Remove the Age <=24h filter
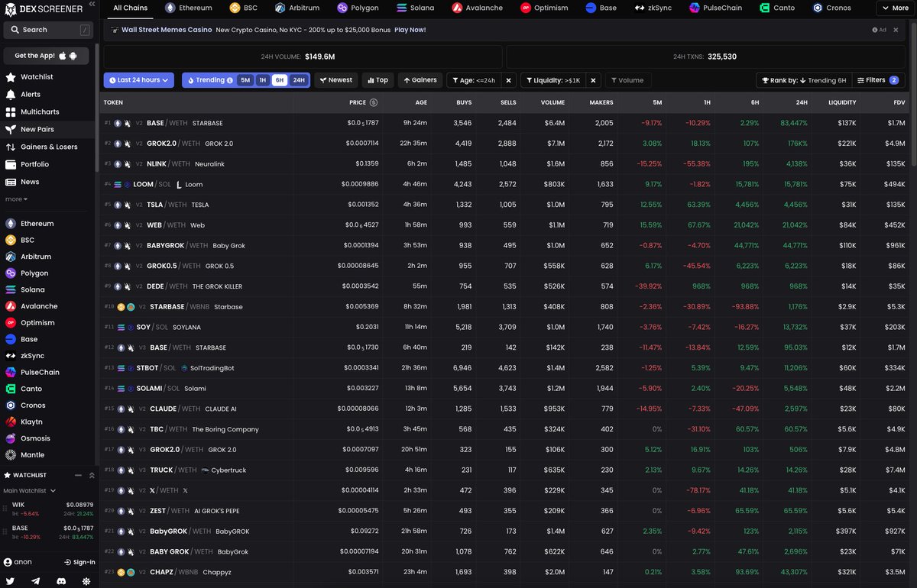917x588 pixels. click(x=508, y=80)
